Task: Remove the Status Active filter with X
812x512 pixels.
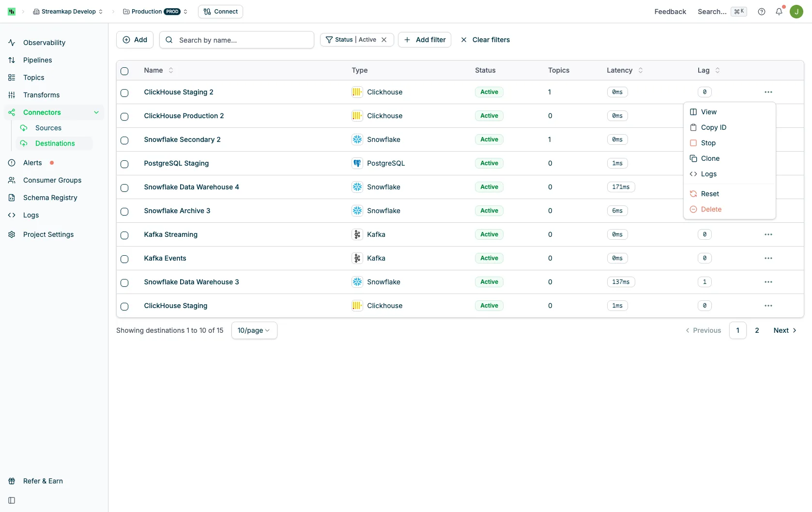Action: coord(384,40)
